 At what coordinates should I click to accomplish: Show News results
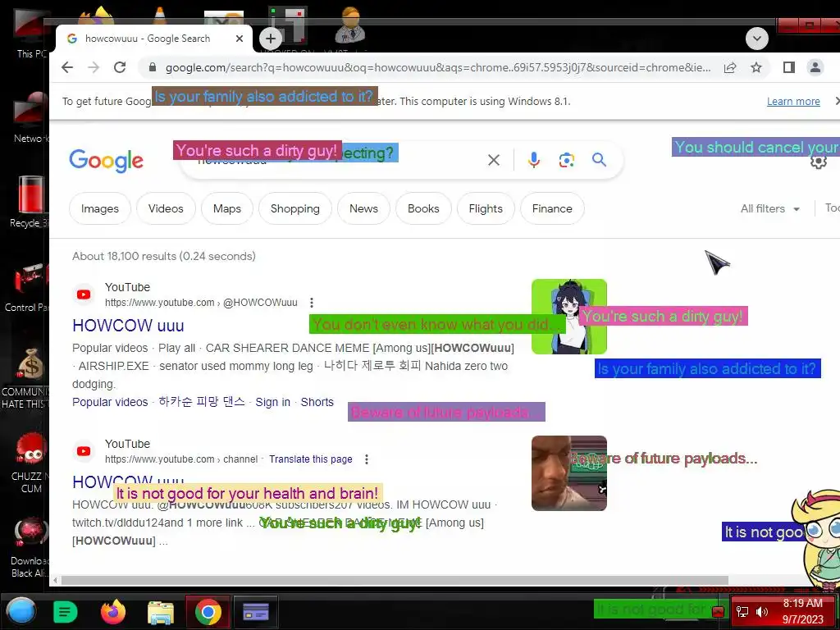coord(363,208)
